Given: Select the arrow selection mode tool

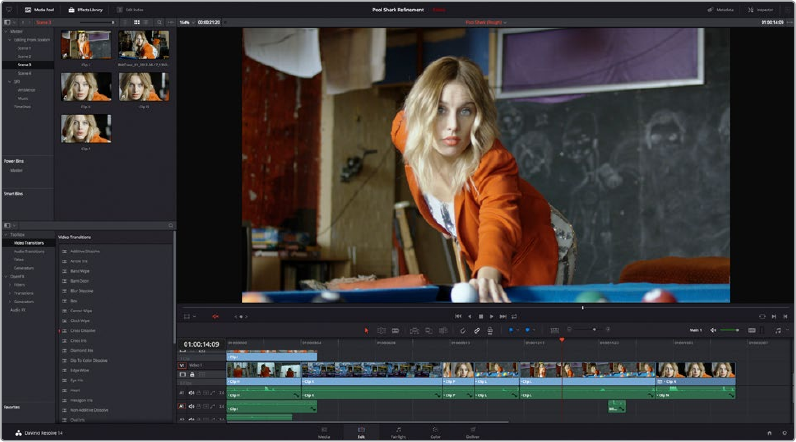Looking at the screenshot, I should click(x=366, y=330).
